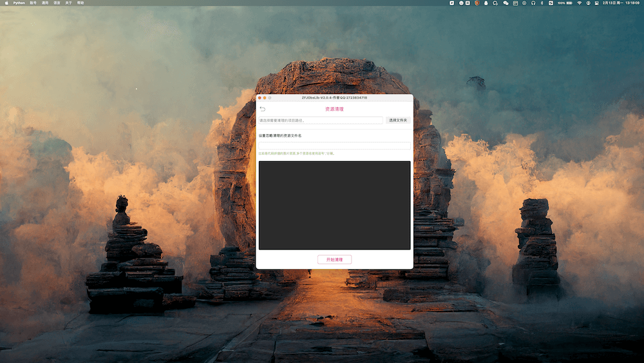Open the Apple menu
This screenshot has height=363, width=644.
coord(6,3)
